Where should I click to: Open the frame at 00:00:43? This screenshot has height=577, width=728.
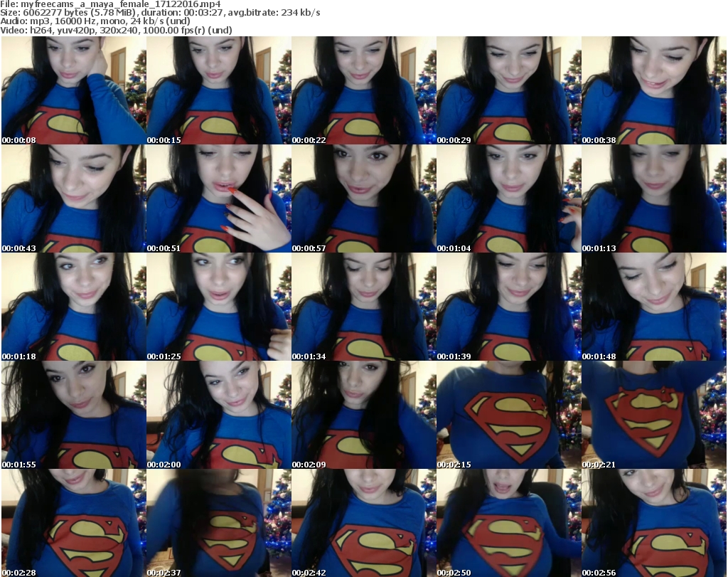(74, 198)
